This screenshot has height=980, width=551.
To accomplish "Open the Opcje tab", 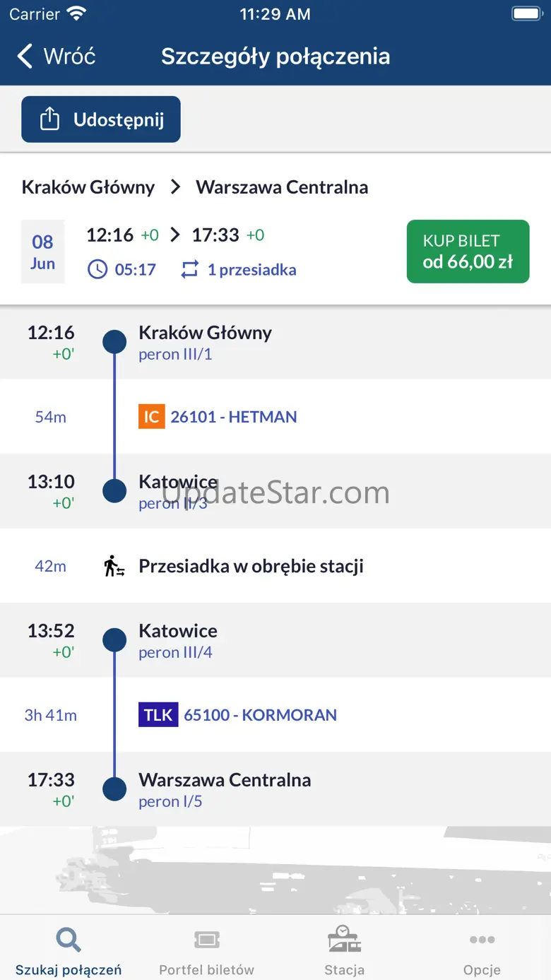I will click(482, 951).
